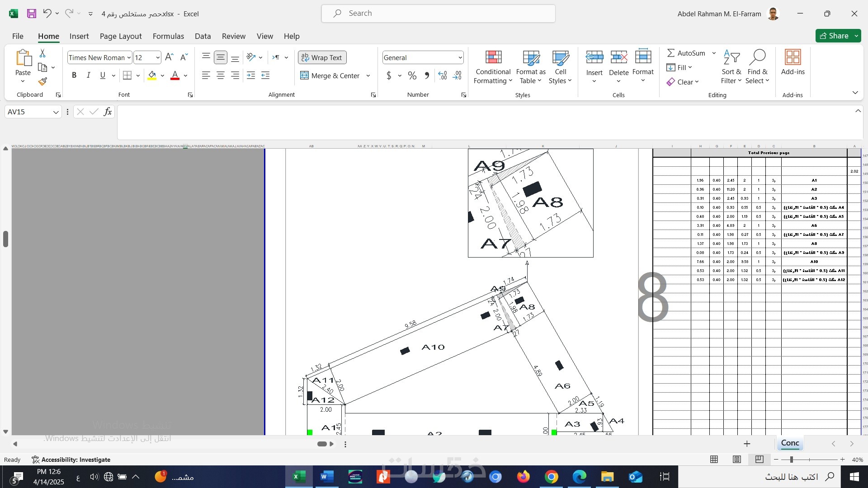Open Conditional Formatting
The height and width of the screenshot is (488, 868).
493,67
